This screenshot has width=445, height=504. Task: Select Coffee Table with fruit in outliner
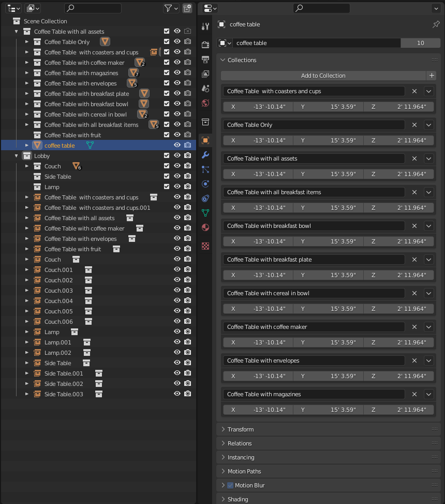tap(72, 135)
